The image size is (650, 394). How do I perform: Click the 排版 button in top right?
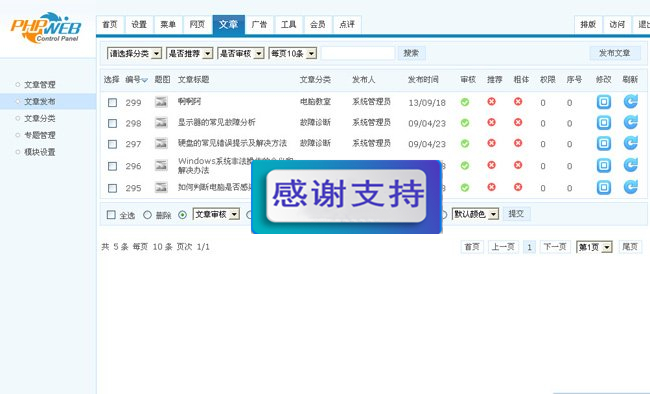pos(588,25)
